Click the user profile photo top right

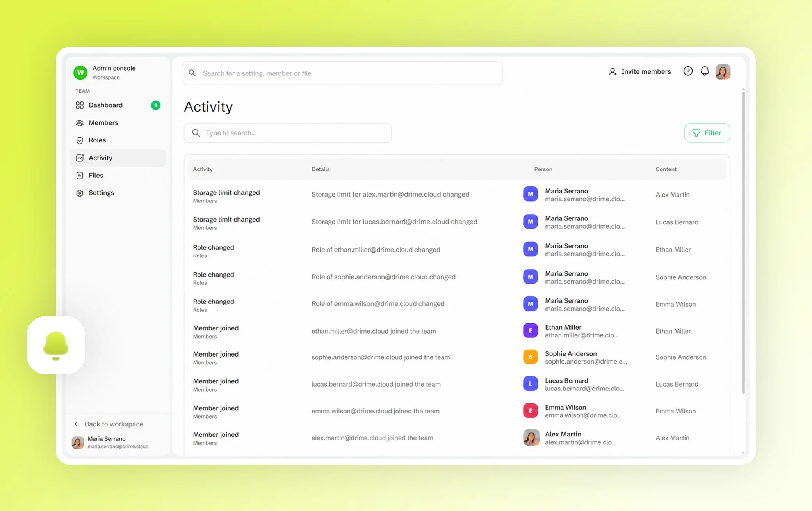pos(723,72)
